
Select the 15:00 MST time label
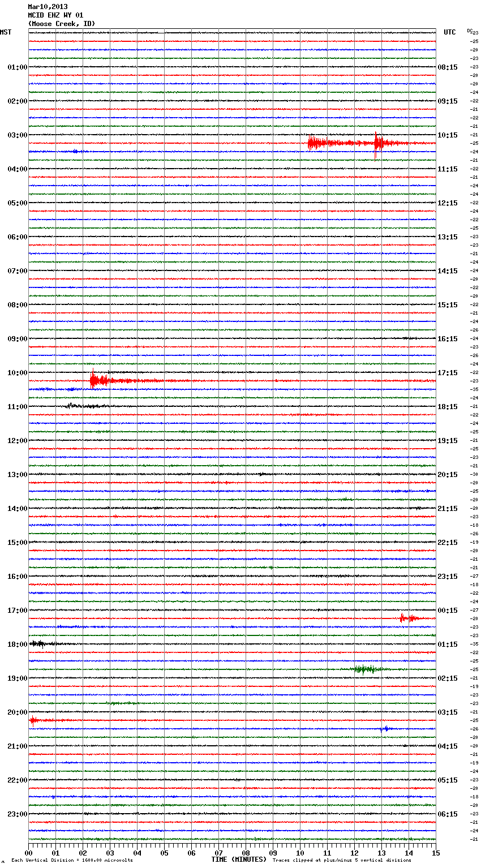pos(18,543)
